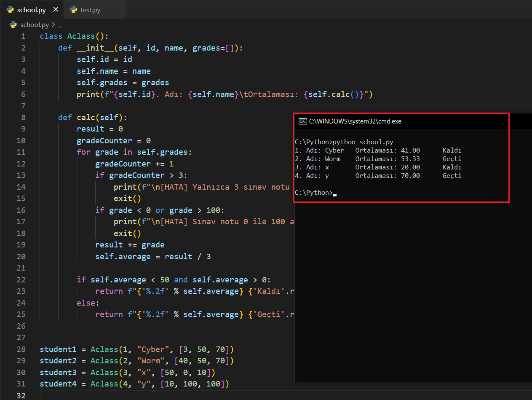532x400 pixels.
Task: Click the __init__ method name
Action: point(95,48)
